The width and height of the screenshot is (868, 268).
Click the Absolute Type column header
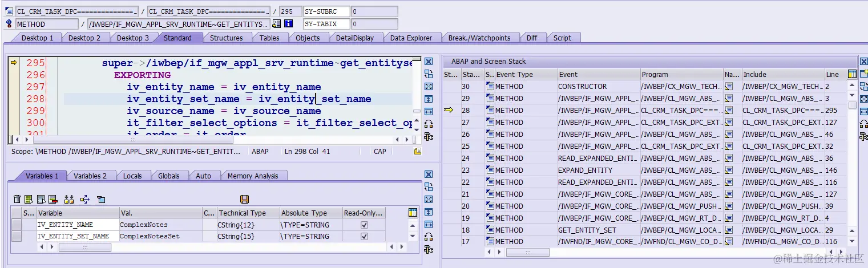(310, 213)
